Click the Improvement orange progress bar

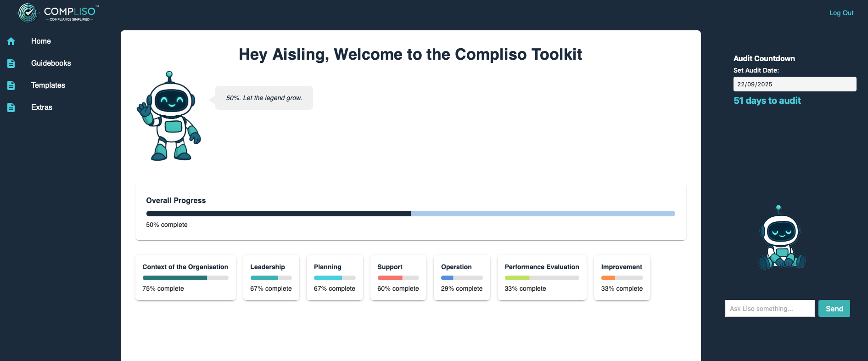tap(622, 278)
